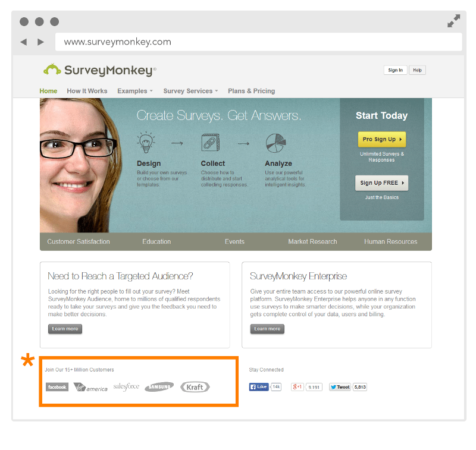
Task: Click the Analyze pie chart icon
Action: pos(275,143)
